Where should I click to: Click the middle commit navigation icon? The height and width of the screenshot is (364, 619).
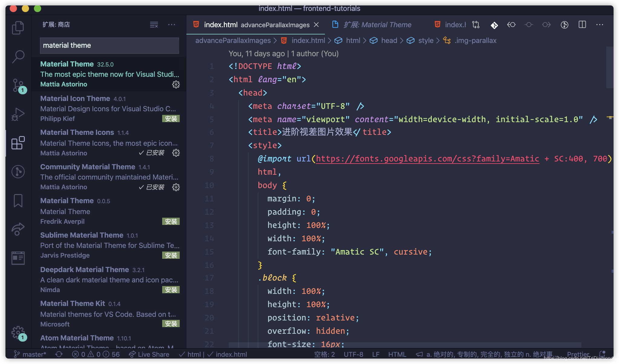(x=529, y=25)
